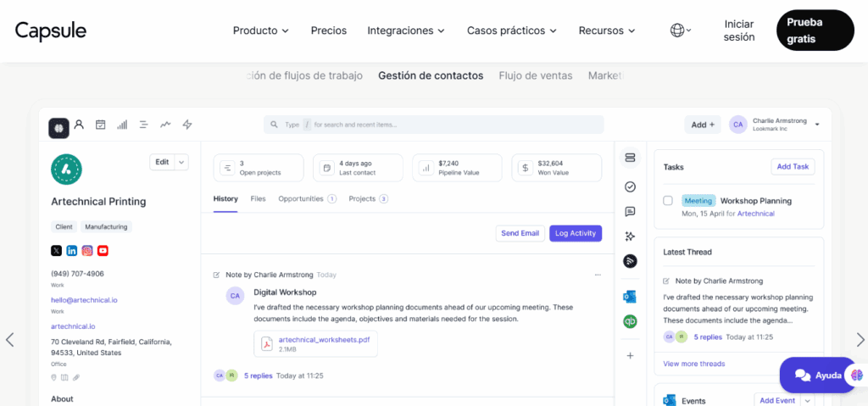Open the projects list icon

pyautogui.click(x=144, y=125)
